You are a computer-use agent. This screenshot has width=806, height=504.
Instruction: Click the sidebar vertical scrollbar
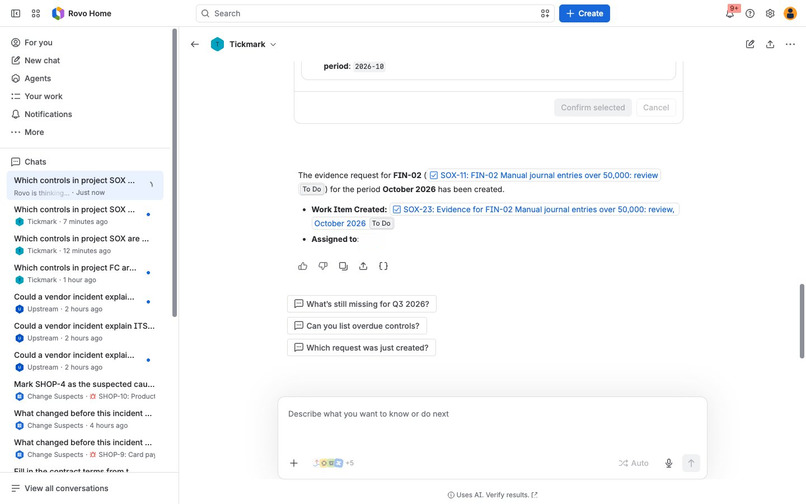pos(174,173)
